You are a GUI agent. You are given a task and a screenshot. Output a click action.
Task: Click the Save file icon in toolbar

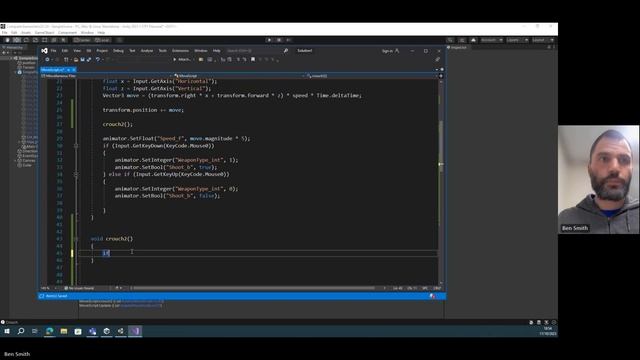pos(82,60)
